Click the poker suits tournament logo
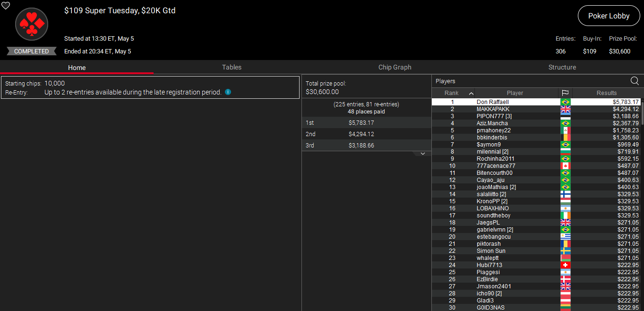The image size is (644, 311). click(32, 24)
